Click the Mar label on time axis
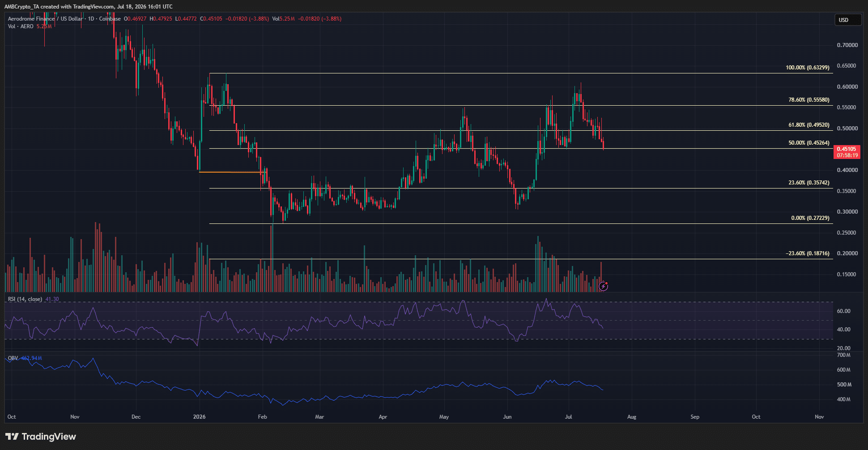 click(319, 417)
